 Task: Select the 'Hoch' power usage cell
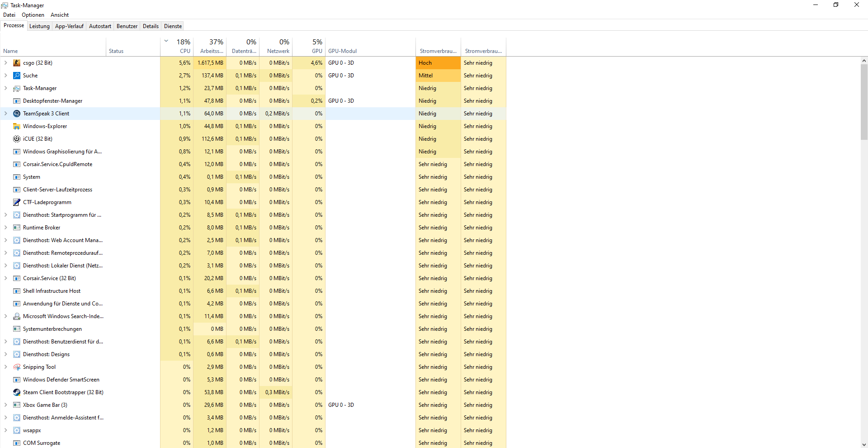tap(438, 63)
